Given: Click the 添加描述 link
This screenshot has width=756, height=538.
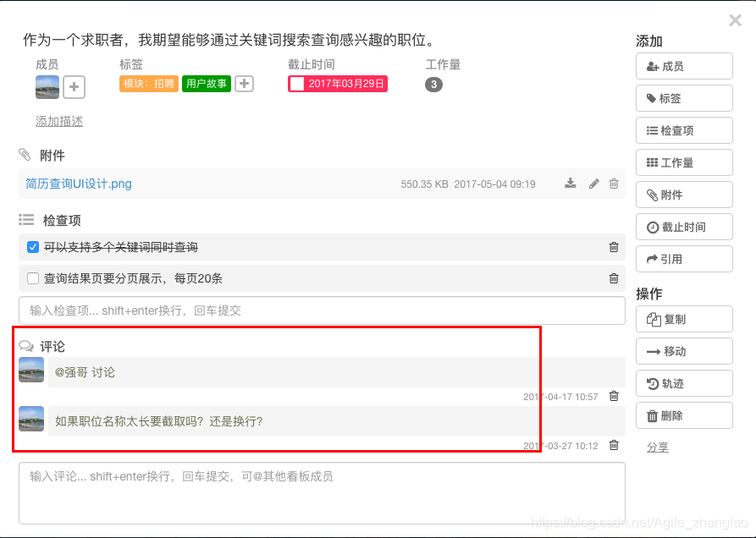Looking at the screenshot, I should coord(59,121).
